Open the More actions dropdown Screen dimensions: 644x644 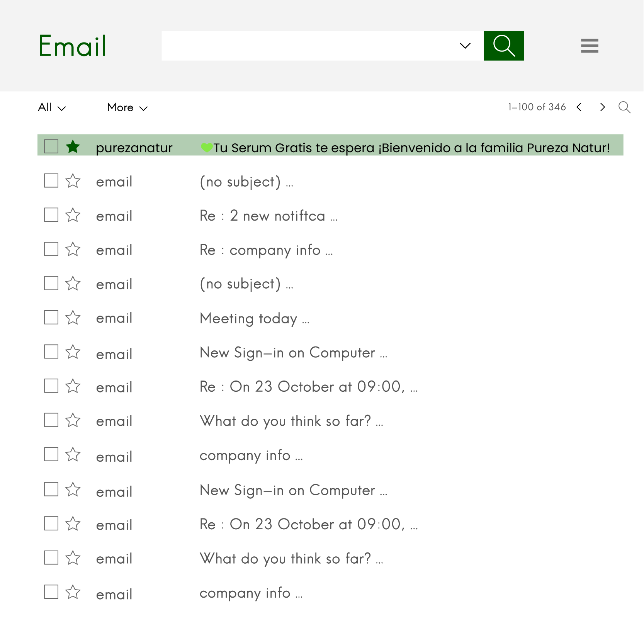coord(127,107)
